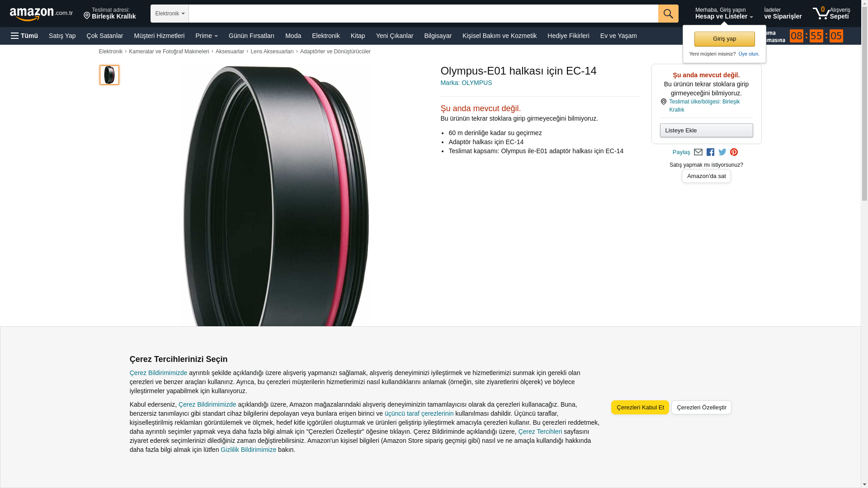Image resolution: width=868 pixels, height=488 pixels.
Task: Click the magnifier search button
Action: tap(668, 14)
